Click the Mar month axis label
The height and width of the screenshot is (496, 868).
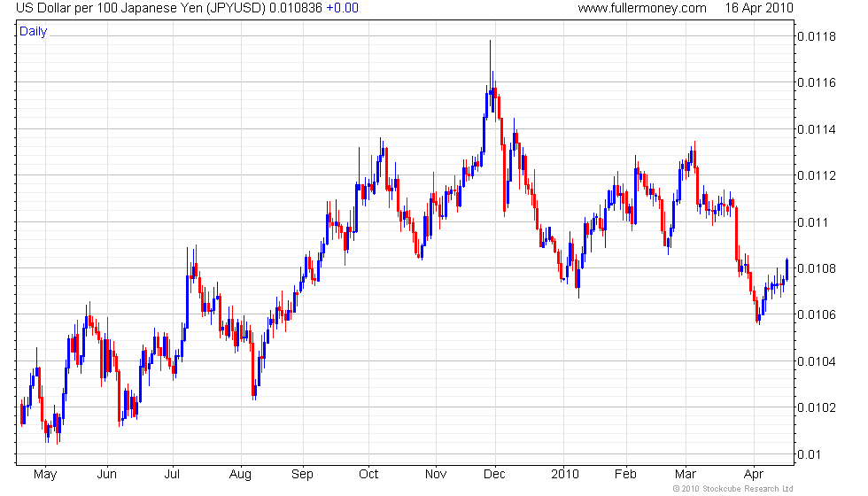686,475
